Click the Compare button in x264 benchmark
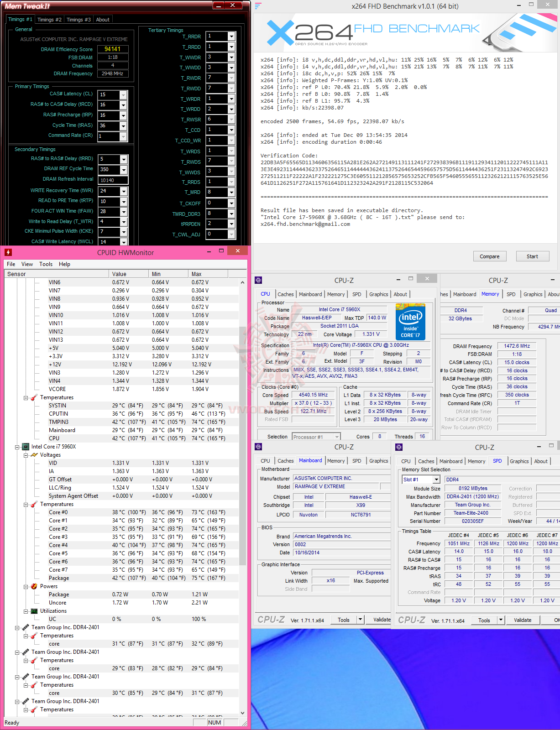This screenshot has height=730, width=560. 490,256
